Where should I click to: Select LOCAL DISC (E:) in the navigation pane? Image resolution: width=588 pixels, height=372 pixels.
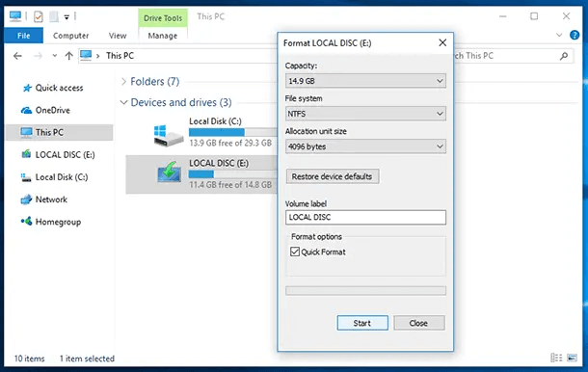tap(65, 155)
